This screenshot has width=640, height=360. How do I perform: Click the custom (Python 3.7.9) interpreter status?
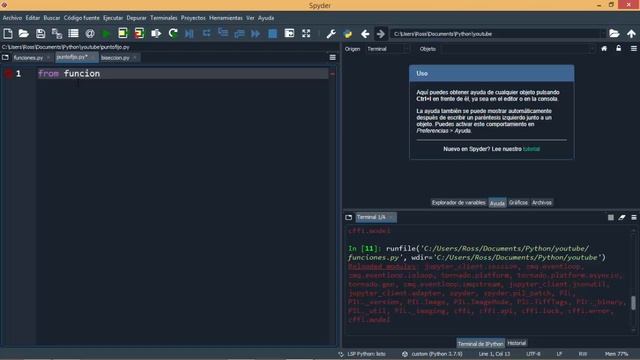[432, 354]
